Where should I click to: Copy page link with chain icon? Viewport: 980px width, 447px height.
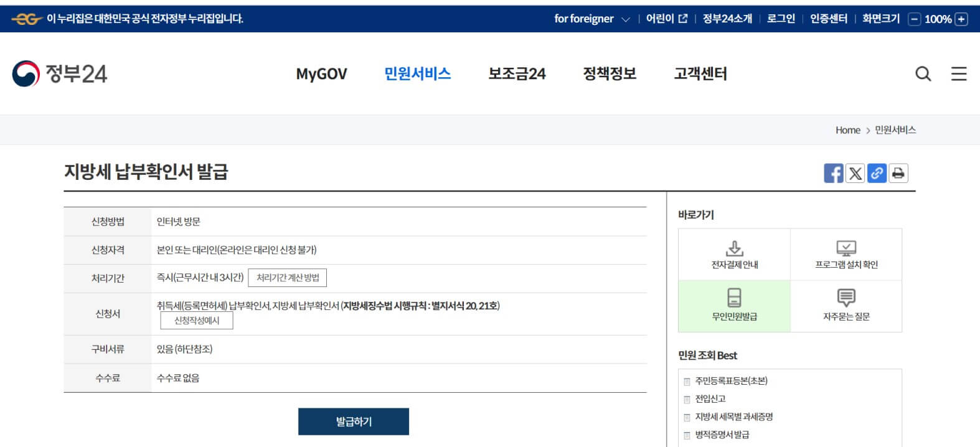pos(877,173)
